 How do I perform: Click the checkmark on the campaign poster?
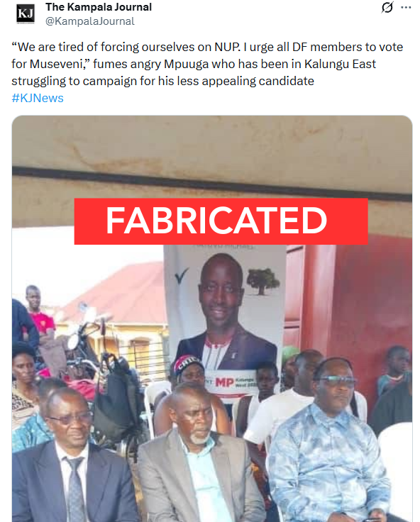(181, 276)
